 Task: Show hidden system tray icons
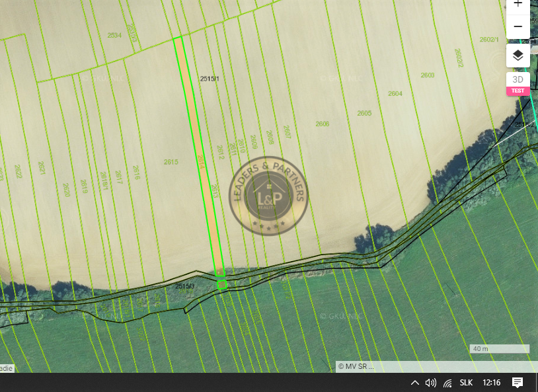point(414,382)
